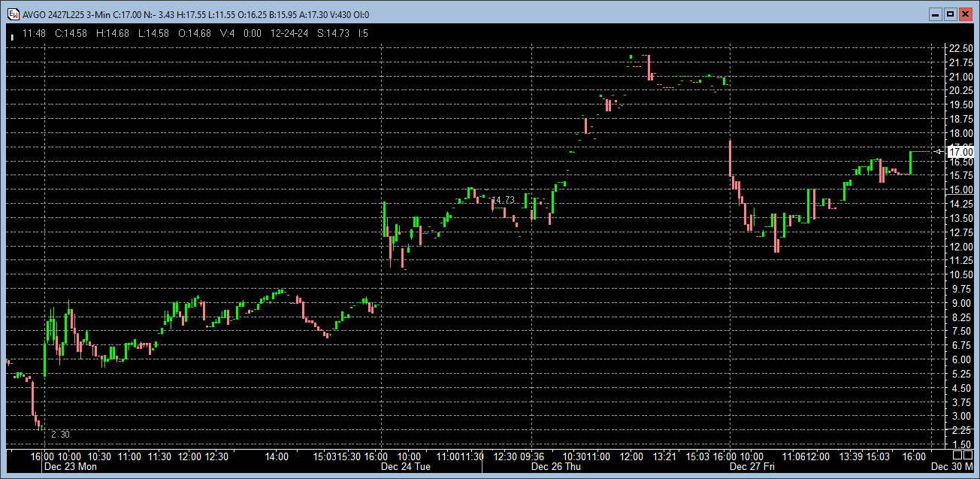This screenshot has width=980, height=479.
Task: Click the 1.50 price axis label
Action: pyautogui.click(x=963, y=444)
